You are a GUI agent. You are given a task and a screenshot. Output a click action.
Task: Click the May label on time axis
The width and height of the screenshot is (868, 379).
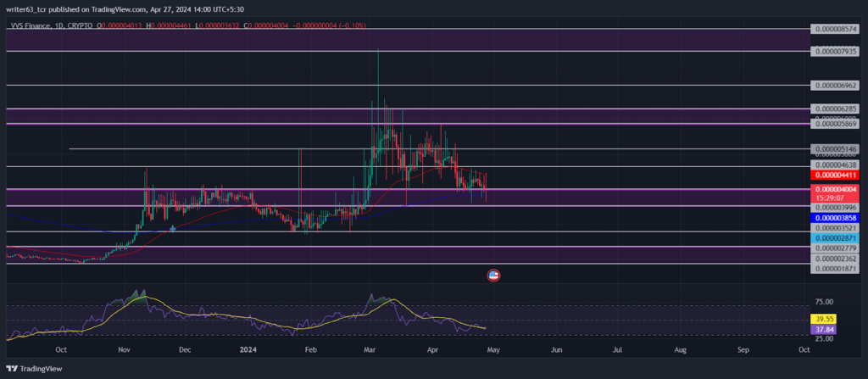point(494,350)
